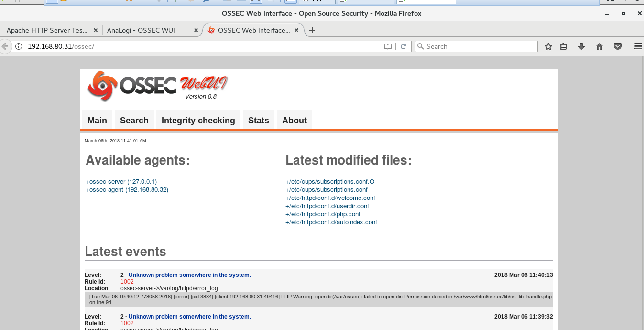The image size is (644, 330).
Task: Expand the ossec-server (127.0.0.1) agent
Action: click(x=121, y=182)
